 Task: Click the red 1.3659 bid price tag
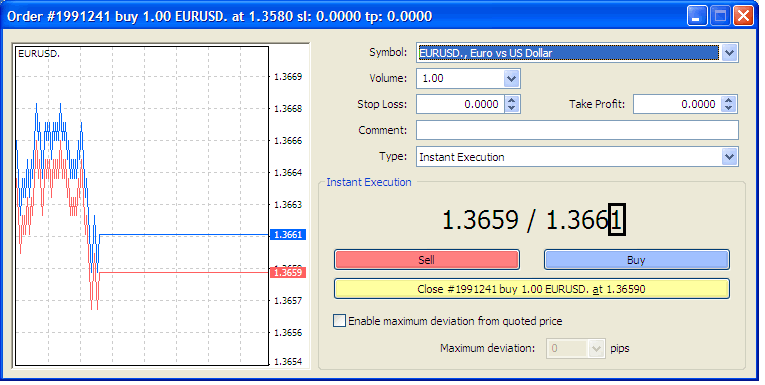(288, 272)
